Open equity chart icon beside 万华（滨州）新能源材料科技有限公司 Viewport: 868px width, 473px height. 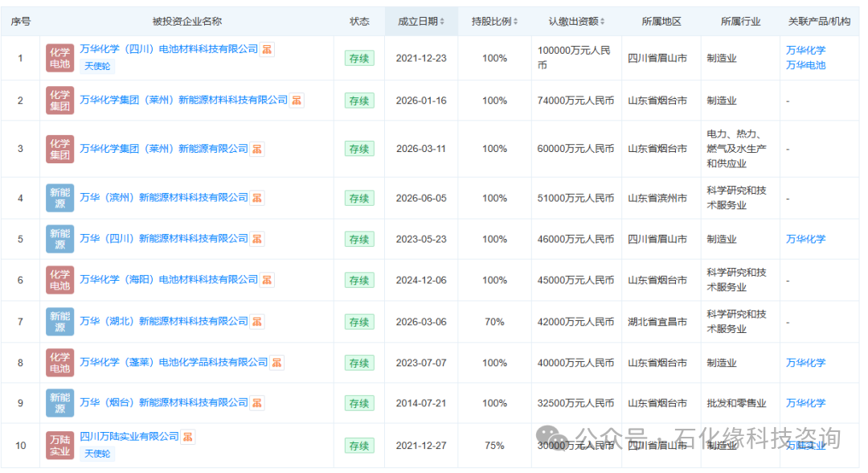257,198
